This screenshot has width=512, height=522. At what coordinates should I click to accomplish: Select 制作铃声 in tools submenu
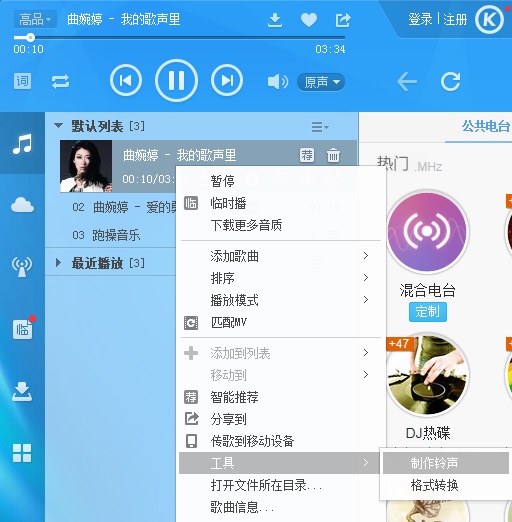(446, 463)
